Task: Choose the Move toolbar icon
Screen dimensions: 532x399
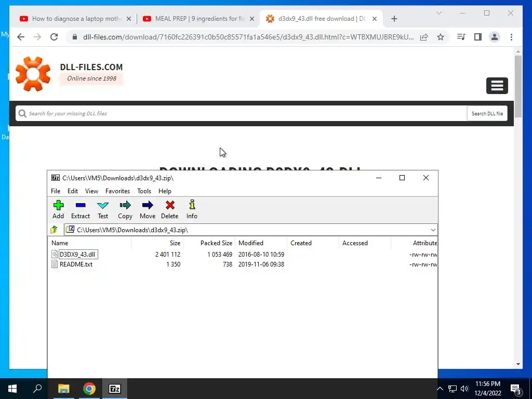Action: click(x=147, y=209)
